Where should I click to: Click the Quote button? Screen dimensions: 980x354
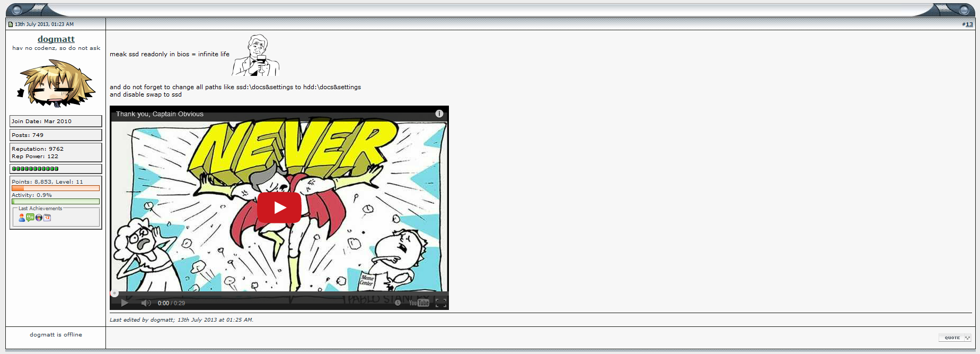coord(955,338)
